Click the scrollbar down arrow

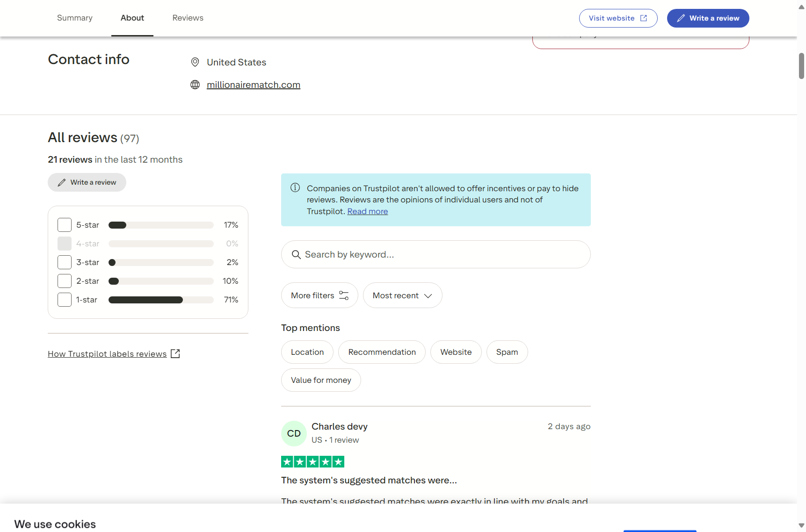tap(801, 525)
